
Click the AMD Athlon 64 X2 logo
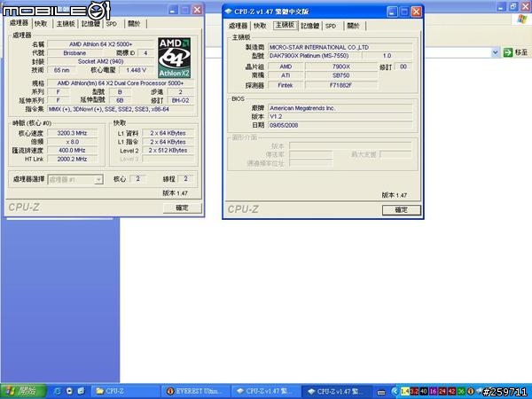(174, 58)
